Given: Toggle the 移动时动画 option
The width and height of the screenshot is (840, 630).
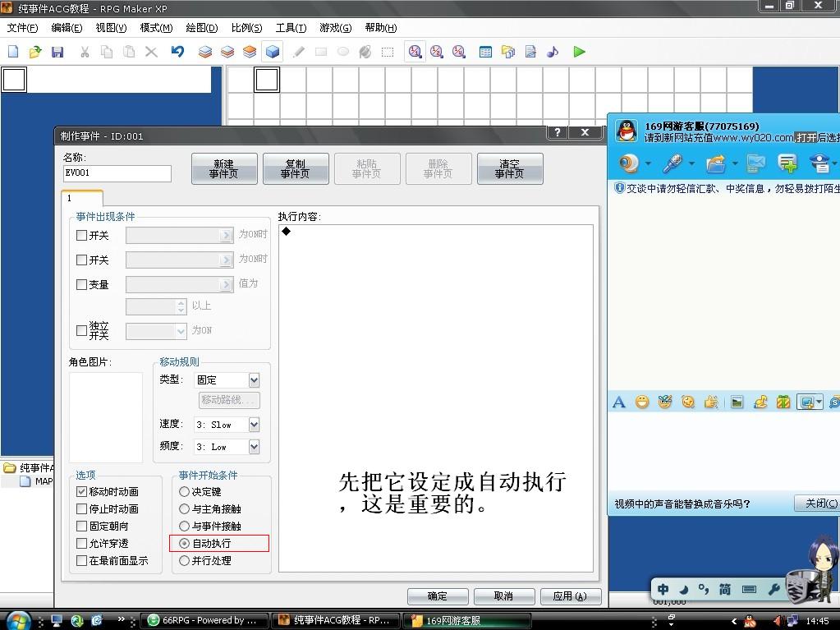Looking at the screenshot, I should [x=81, y=491].
